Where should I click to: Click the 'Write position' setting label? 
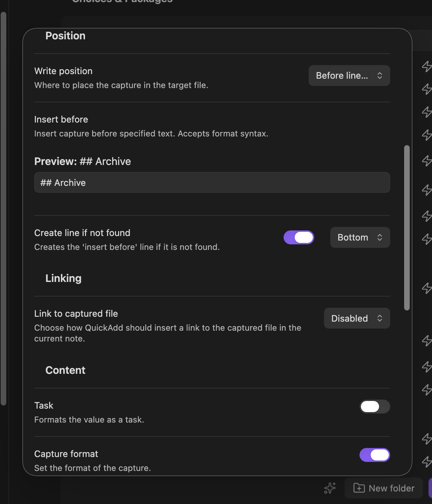click(x=63, y=71)
